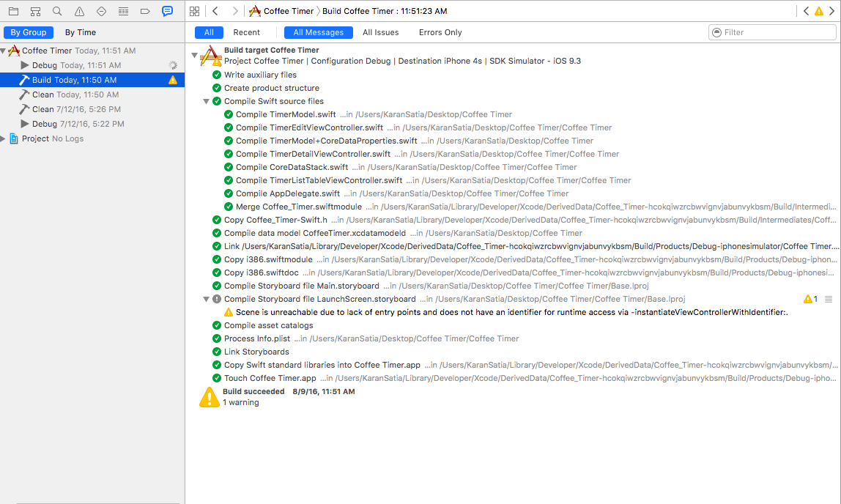
Task: Open the Find navigator magnifier icon
Action: 57,11
